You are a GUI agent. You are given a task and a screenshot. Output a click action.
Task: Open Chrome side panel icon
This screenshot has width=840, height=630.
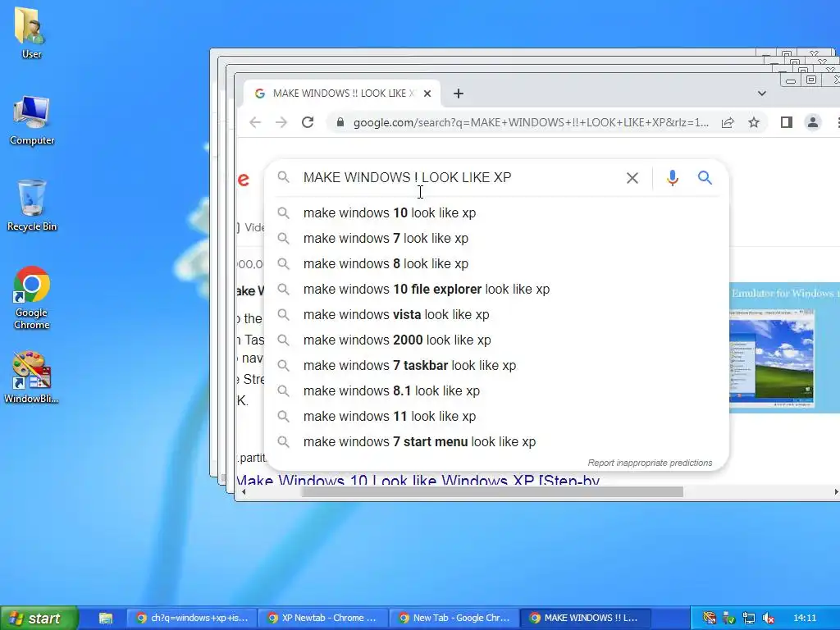787,123
